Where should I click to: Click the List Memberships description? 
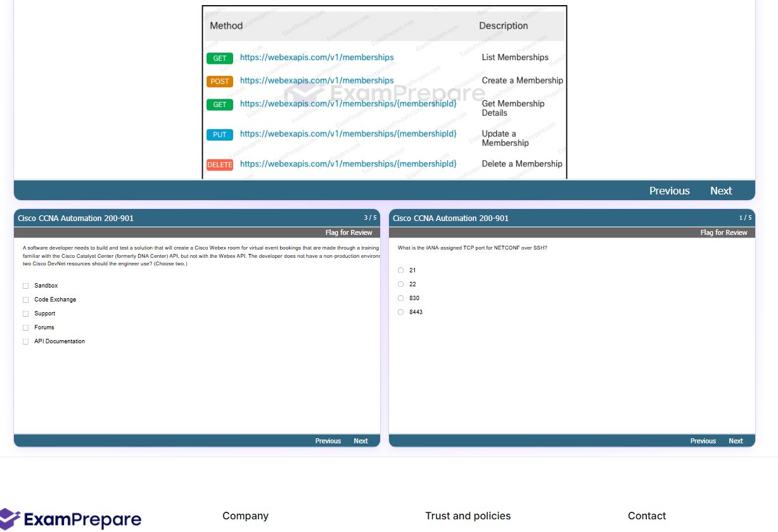[515, 58]
